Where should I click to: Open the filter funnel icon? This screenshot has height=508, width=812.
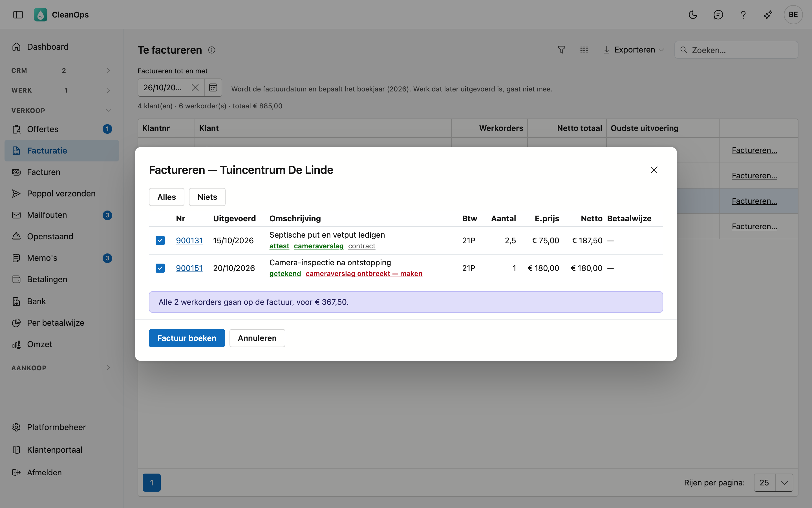(561, 50)
